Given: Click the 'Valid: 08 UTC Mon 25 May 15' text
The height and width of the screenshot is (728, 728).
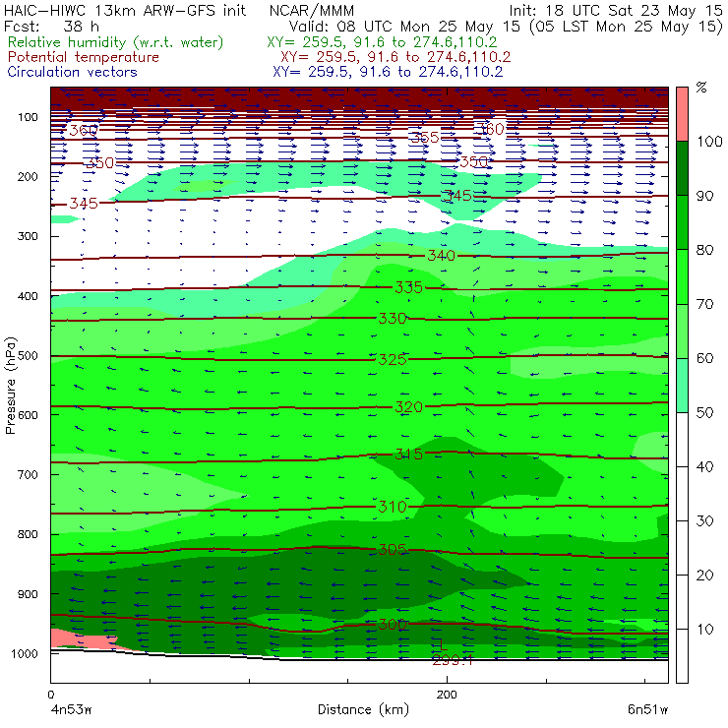Looking at the screenshot, I should (404, 27).
